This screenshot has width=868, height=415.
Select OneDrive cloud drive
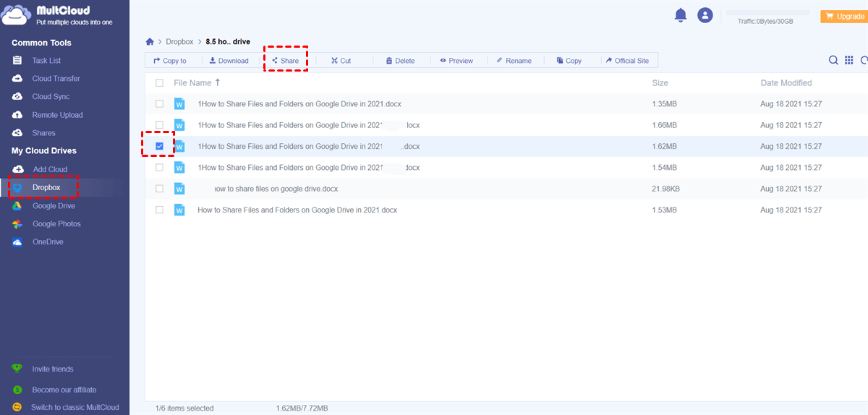(x=48, y=242)
